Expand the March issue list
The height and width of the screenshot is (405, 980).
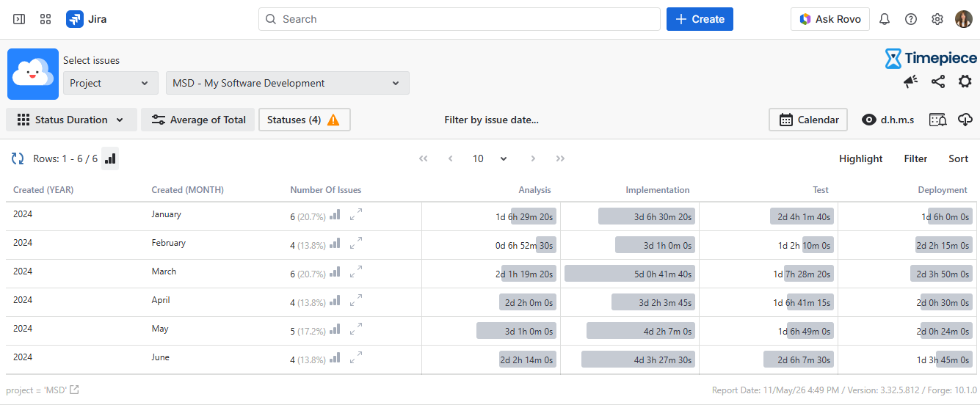click(x=356, y=272)
